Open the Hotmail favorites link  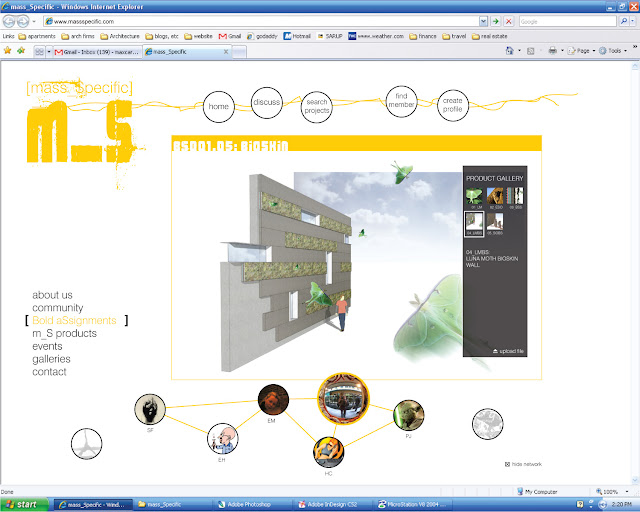pos(297,36)
